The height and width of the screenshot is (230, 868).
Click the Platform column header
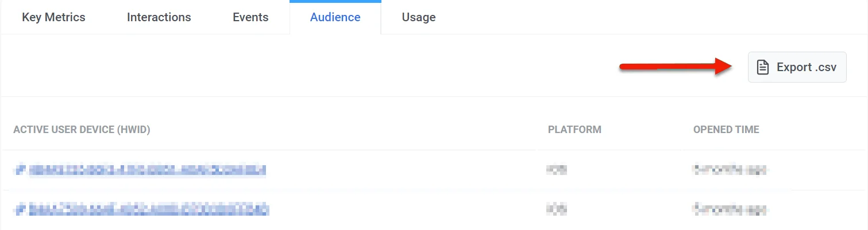pos(574,130)
